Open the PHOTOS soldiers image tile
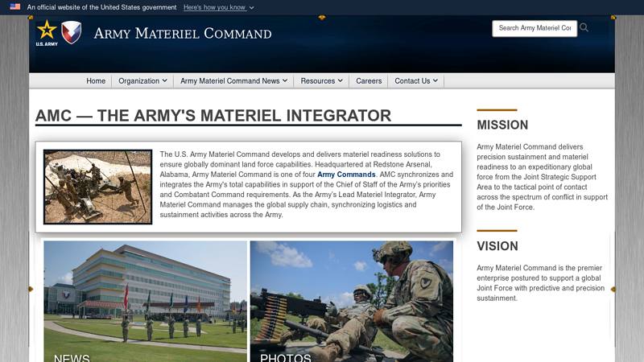Image resolution: width=644 pixels, height=362 pixels. [352, 302]
